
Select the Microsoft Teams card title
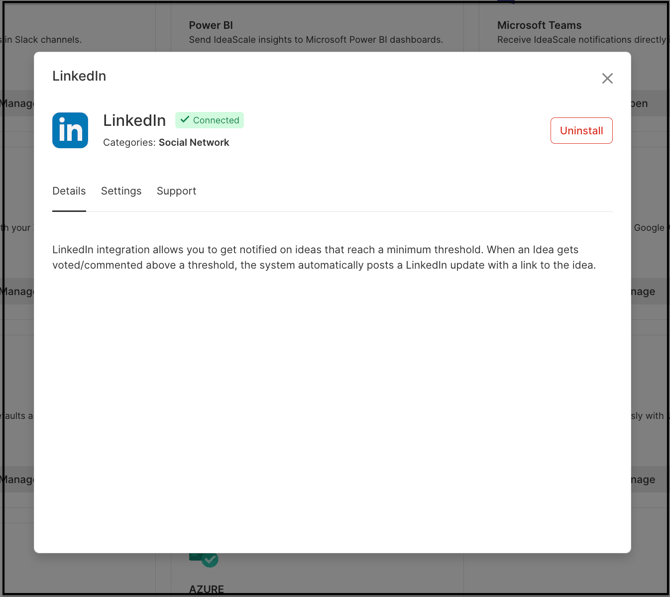(539, 25)
